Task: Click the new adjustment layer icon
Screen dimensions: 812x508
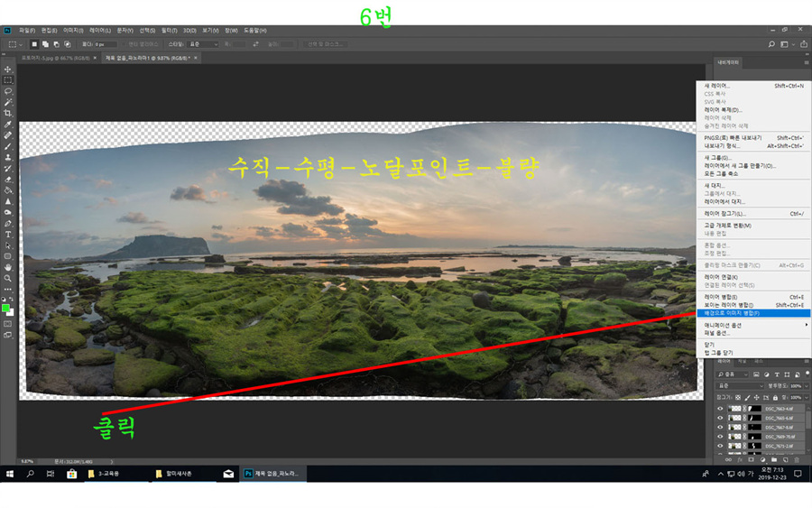Action: tap(762, 460)
